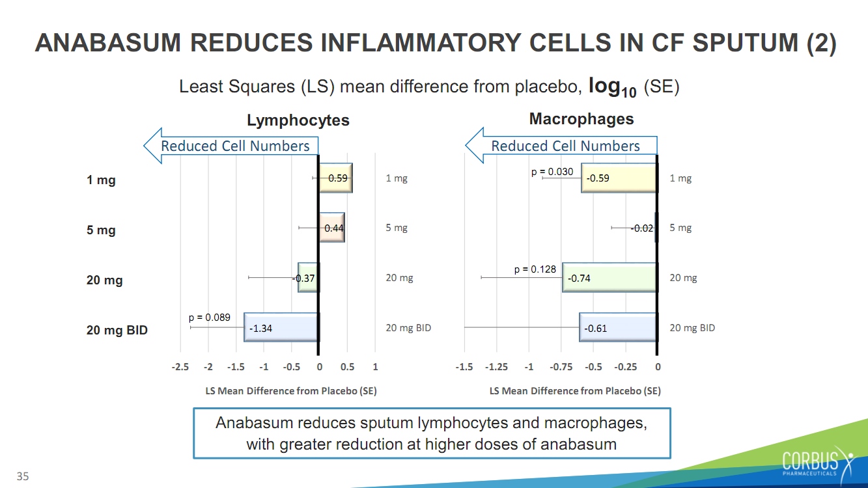Click the 'p = 0.128' label
868x488 pixels.
pos(535,268)
